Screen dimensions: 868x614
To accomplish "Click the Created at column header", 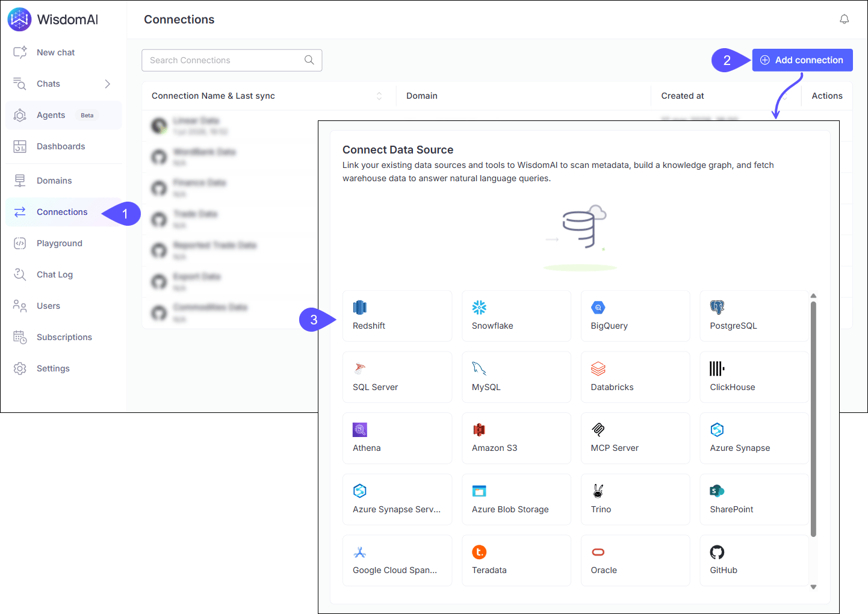I will (x=683, y=96).
